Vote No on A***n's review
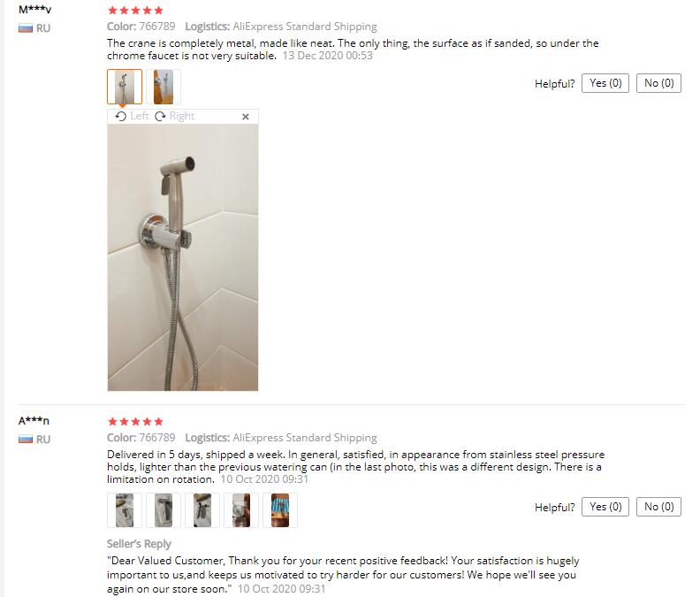The width and height of the screenshot is (700, 597). (x=658, y=507)
